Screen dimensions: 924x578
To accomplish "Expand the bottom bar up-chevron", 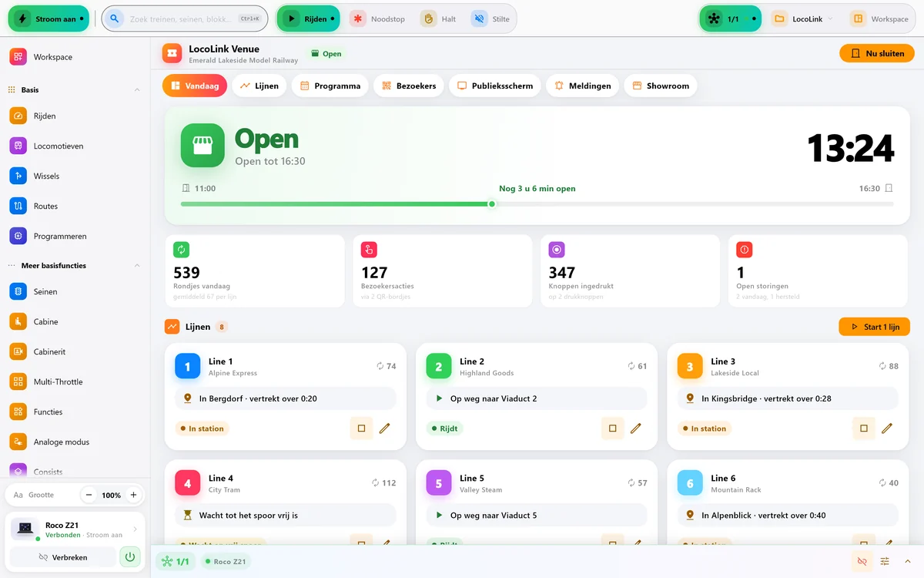I will tap(908, 562).
